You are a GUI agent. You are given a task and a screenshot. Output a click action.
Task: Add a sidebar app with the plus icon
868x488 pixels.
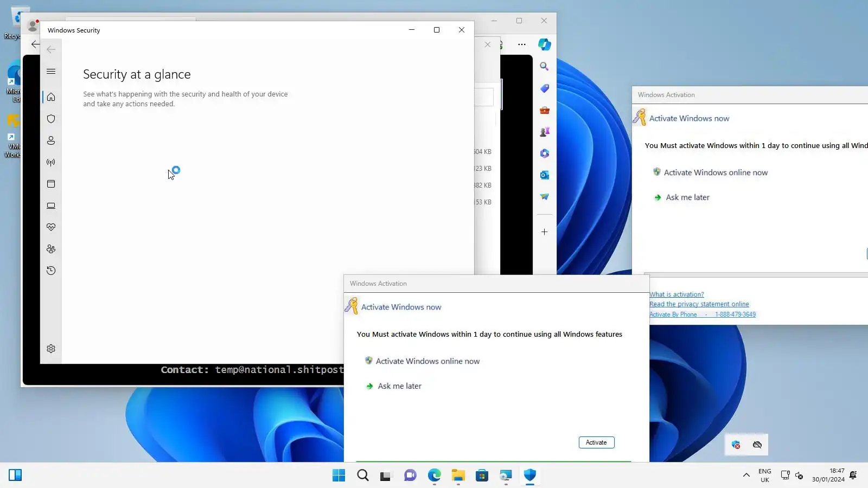[544, 232]
